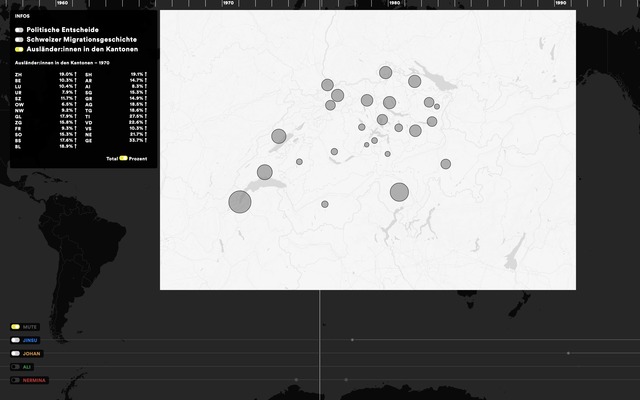Switch the Total/Prozent toggle
The height and width of the screenshot is (400, 640).
click(124, 158)
